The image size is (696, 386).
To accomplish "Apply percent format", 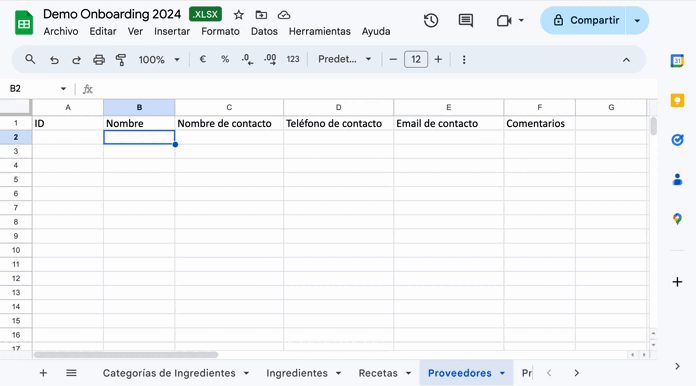I will coord(225,59).
